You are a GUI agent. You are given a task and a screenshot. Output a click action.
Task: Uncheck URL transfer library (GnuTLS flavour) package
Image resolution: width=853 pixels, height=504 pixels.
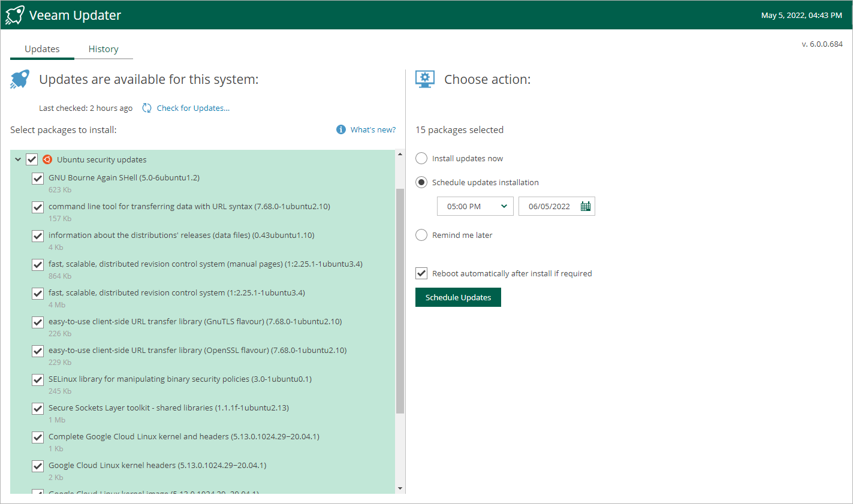point(38,322)
